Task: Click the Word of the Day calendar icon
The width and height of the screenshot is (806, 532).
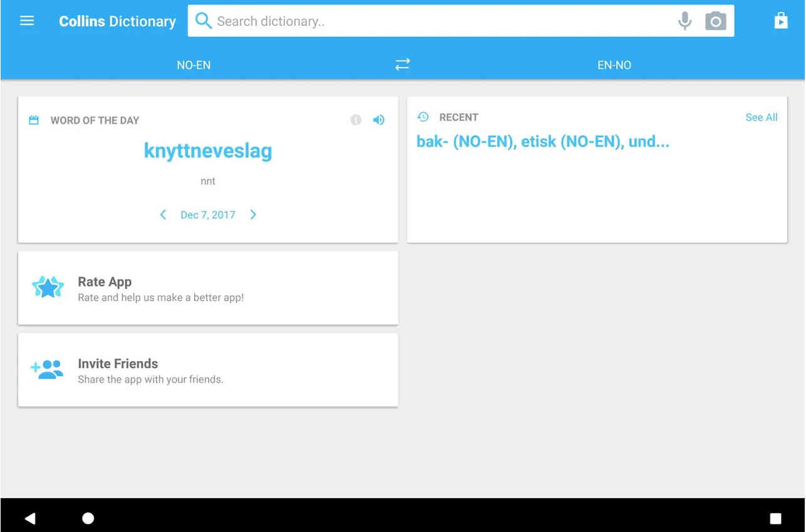Action: [34, 120]
